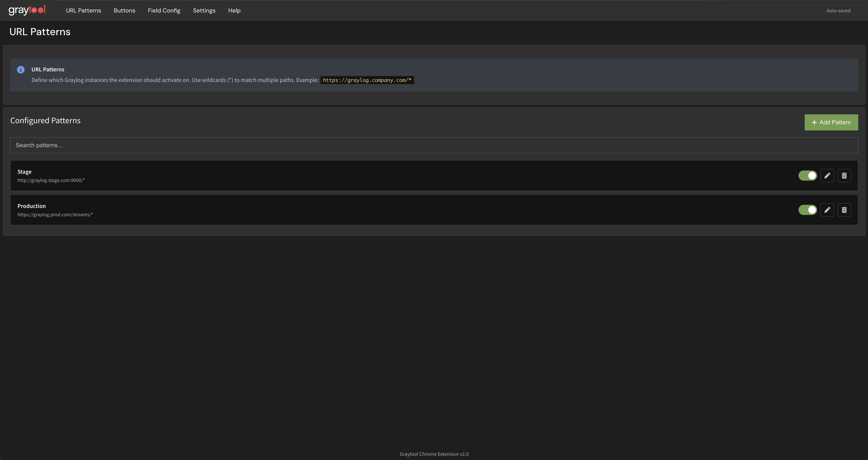Disable the Stage URL pattern toggle
Viewport: 868px width, 460px height.
pyautogui.click(x=807, y=175)
